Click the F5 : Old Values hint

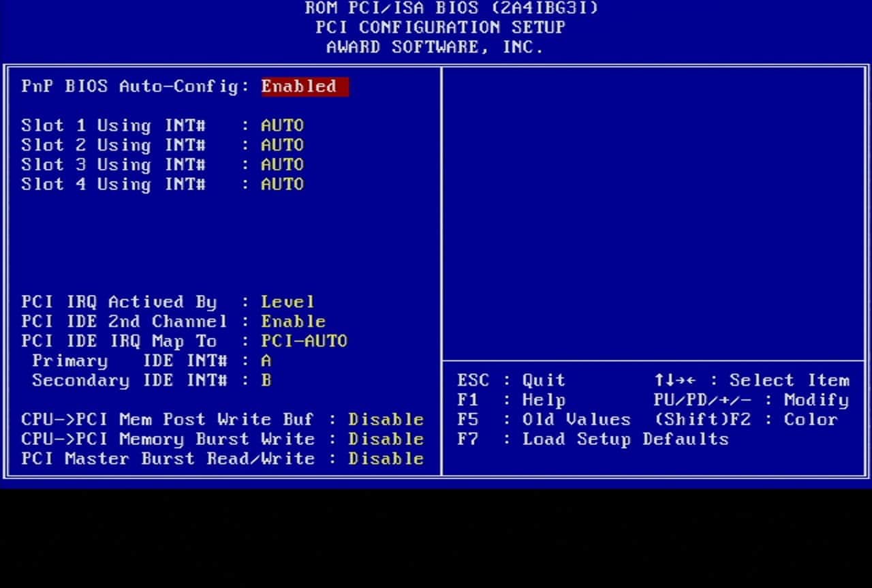coord(544,420)
